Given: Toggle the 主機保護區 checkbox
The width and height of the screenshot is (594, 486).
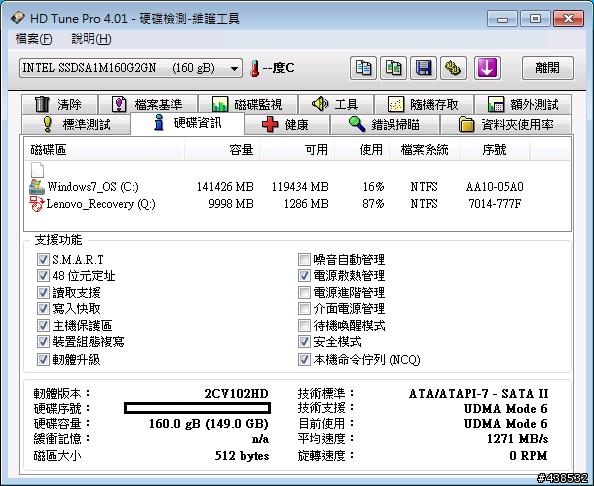Looking at the screenshot, I should click(x=43, y=325).
